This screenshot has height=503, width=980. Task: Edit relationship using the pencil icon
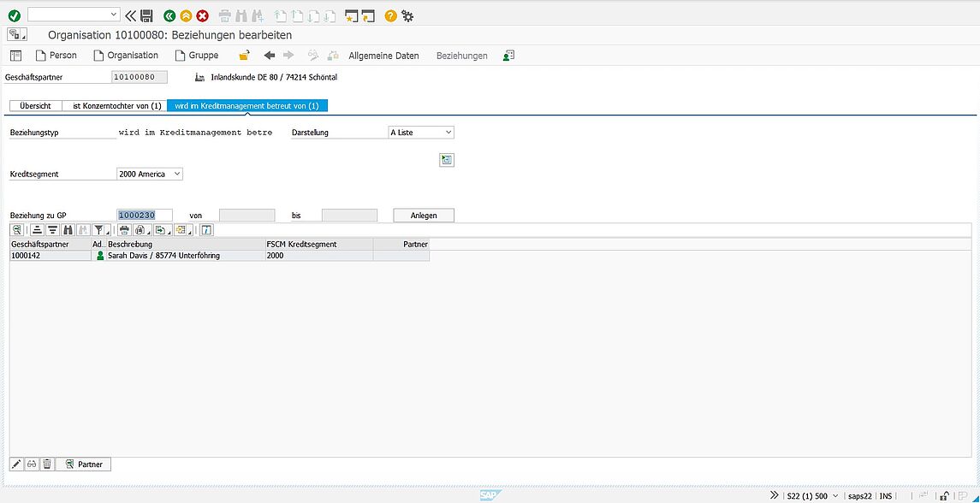click(16, 464)
